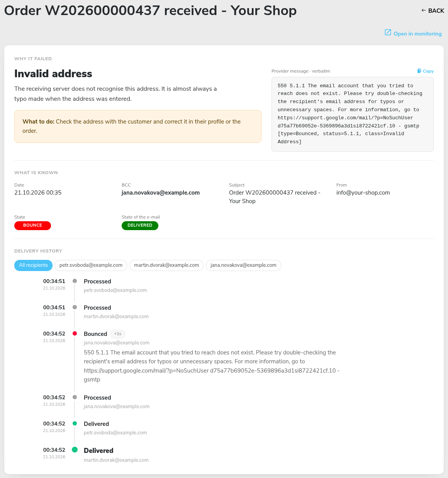The image size is (448, 478).
Task: Click the green DELIVERED state badge
Action: pos(140,225)
